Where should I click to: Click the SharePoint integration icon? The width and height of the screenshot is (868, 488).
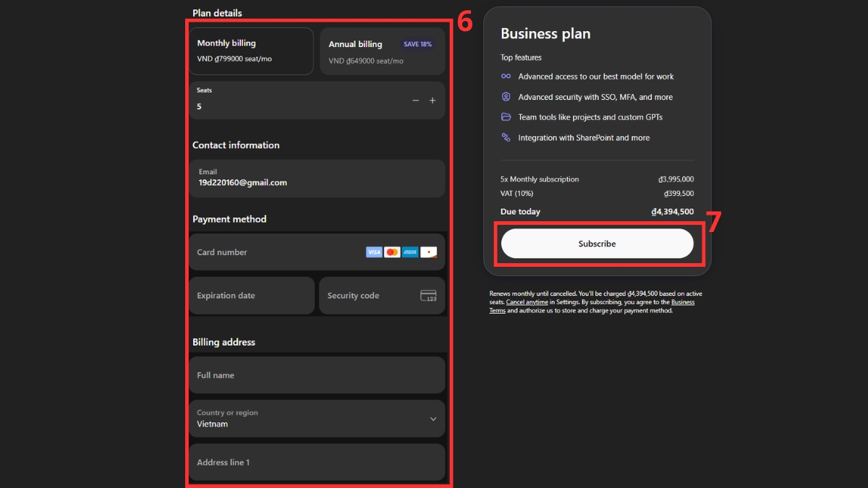point(506,137)
